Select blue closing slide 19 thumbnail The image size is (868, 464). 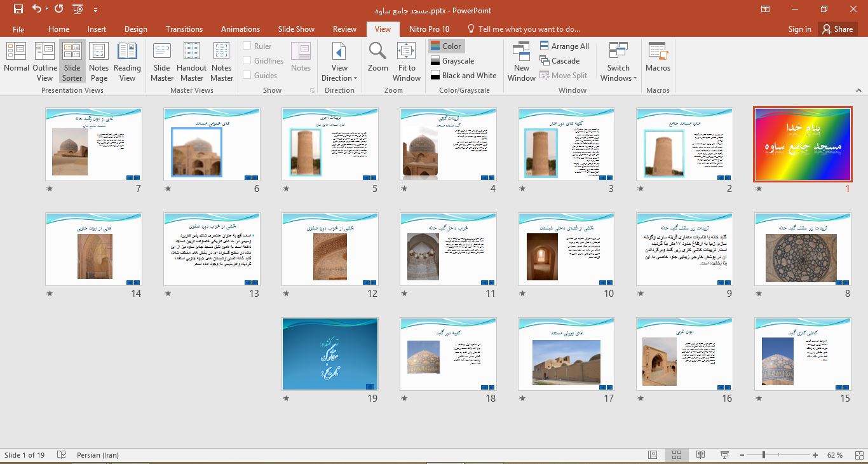pos(330,354)
